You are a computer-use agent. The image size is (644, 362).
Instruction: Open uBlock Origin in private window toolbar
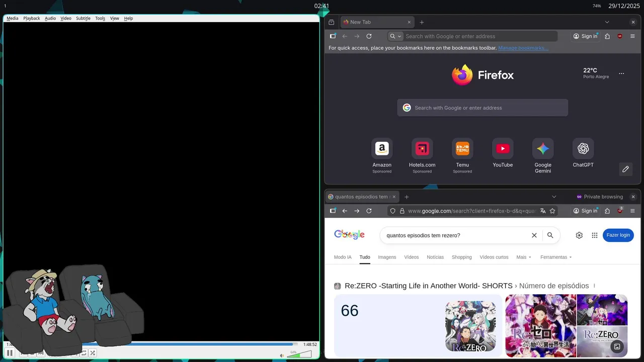[x=620, y=211]
